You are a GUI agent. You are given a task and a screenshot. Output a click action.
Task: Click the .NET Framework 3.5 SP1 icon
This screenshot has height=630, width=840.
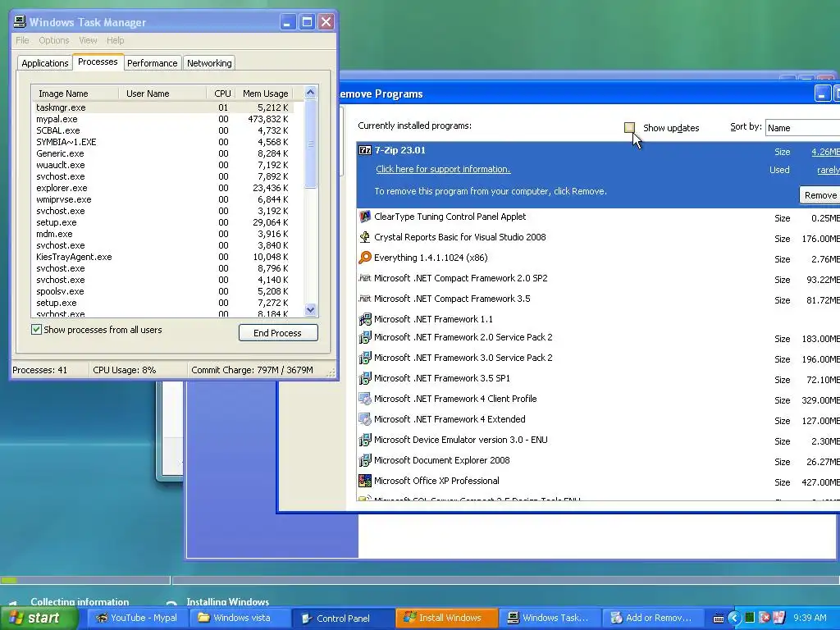[x=365, y=378]
